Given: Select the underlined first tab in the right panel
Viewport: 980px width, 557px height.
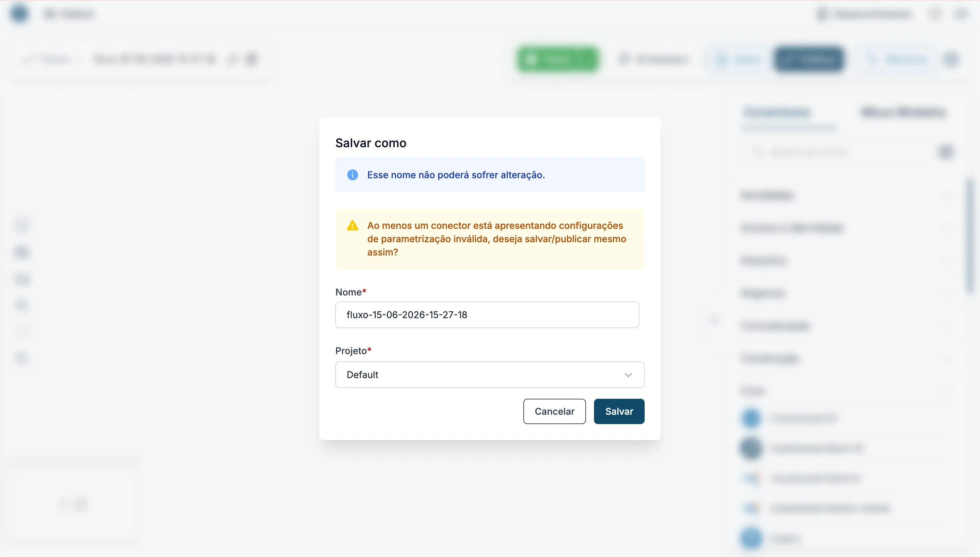Looking at the screenshot, I should (777, 112).
